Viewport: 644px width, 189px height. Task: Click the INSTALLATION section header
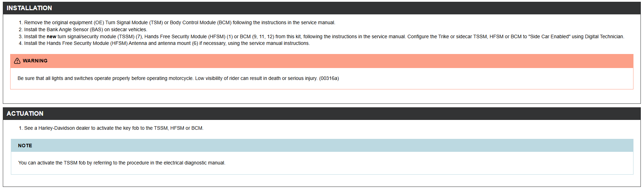(x=29, y=8)
